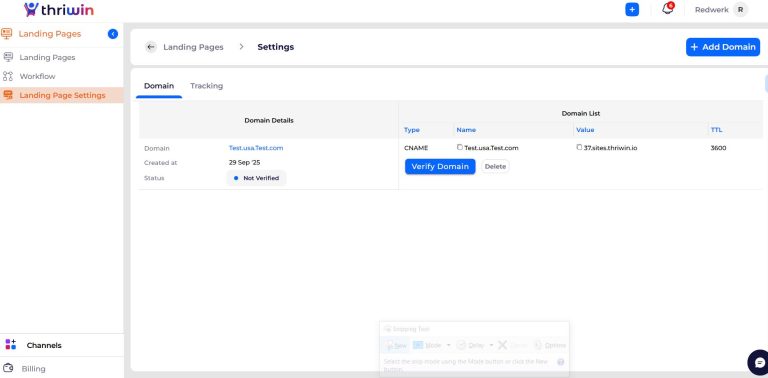Click the TTL column header
This screenshot has width=768, height=378.
[x=716, y=130]
